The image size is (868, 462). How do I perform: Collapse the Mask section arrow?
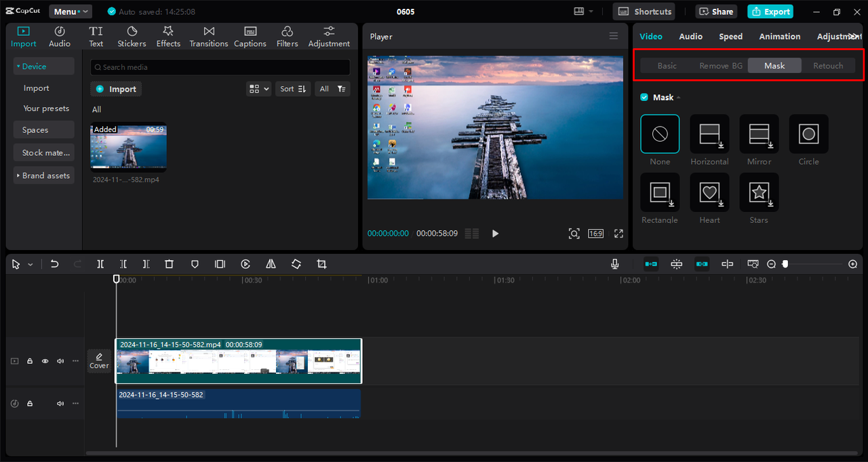click(678, 98)
